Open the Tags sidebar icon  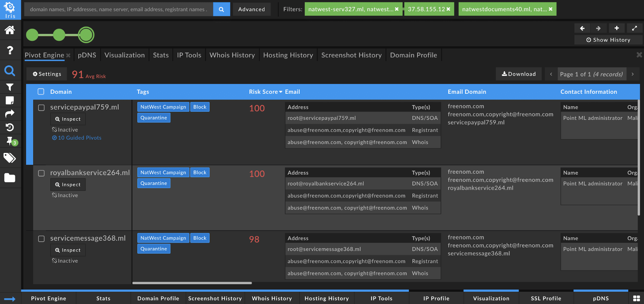[x=10, y=158]
